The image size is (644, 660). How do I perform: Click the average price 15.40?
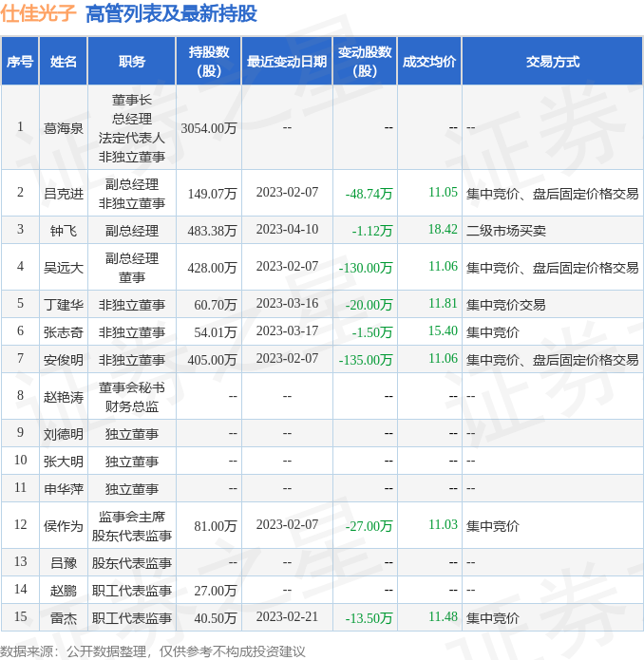pos(443,330)
